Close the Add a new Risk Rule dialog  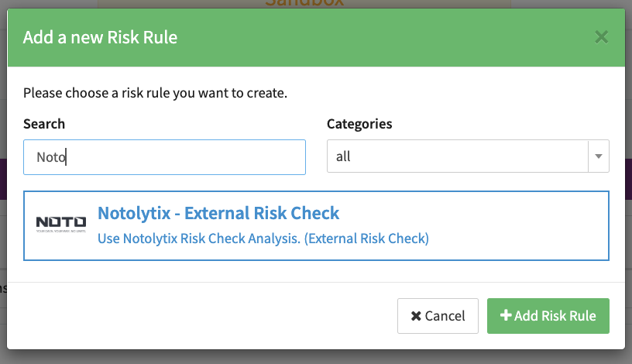(601, 36)
